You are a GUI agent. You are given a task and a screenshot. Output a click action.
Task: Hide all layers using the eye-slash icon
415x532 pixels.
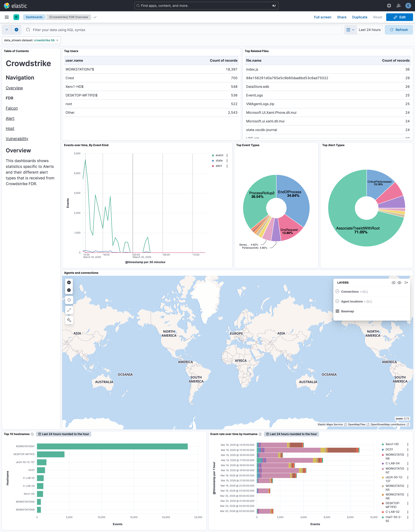click(394, 283)
